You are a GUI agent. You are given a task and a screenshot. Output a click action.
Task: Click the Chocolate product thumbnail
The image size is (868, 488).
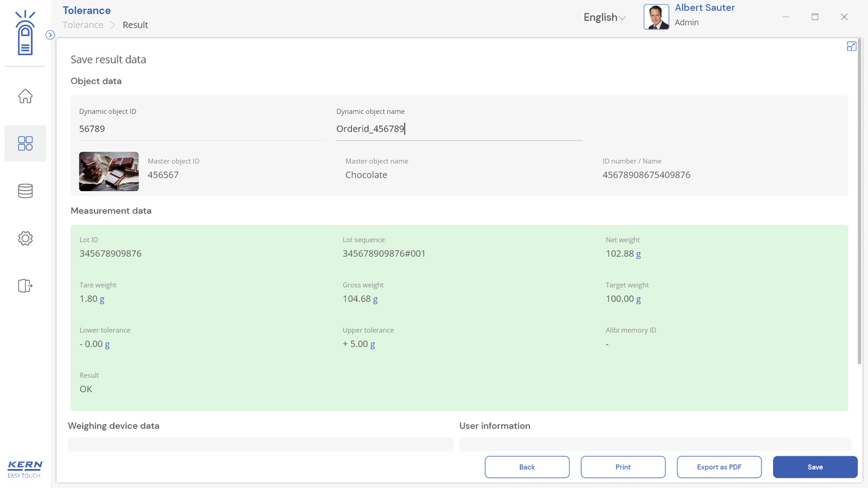click(109, 171)
